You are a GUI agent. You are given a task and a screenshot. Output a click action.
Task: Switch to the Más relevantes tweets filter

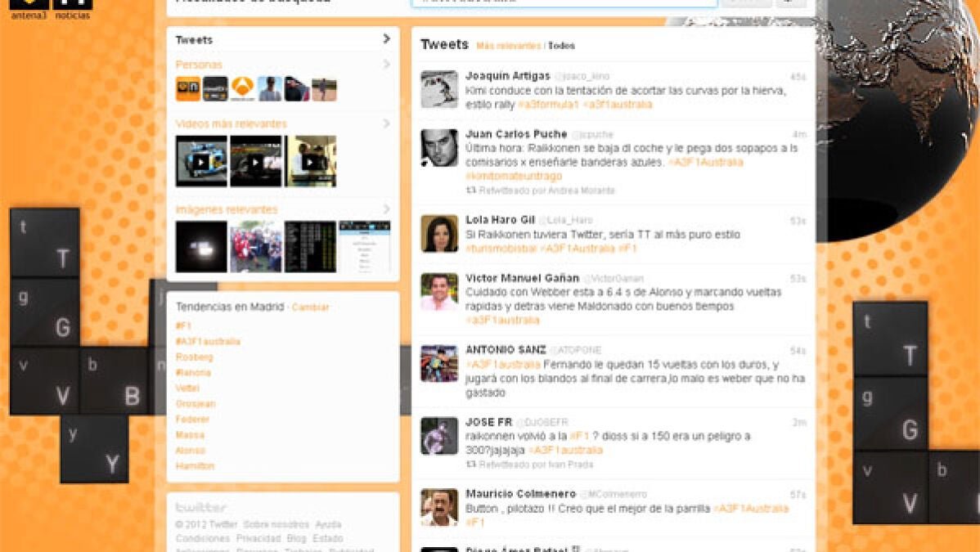508,46
